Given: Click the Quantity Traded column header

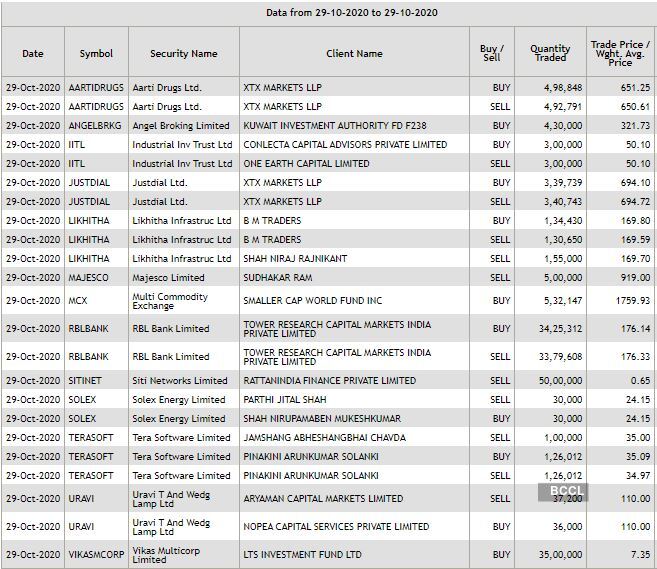Looking at the screenshot, I should coord(549,53).
